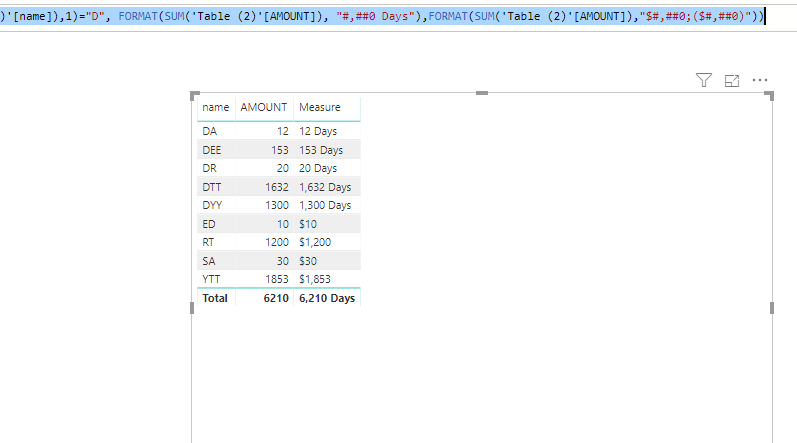Sort by the Measure column header
797x443 pixels.
coord(320,107)
